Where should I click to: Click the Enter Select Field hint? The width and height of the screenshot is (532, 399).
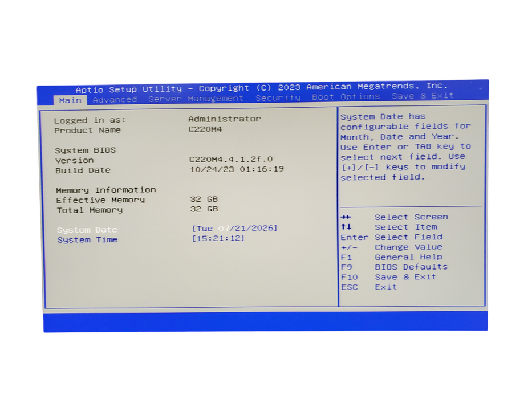click(392, 237)
